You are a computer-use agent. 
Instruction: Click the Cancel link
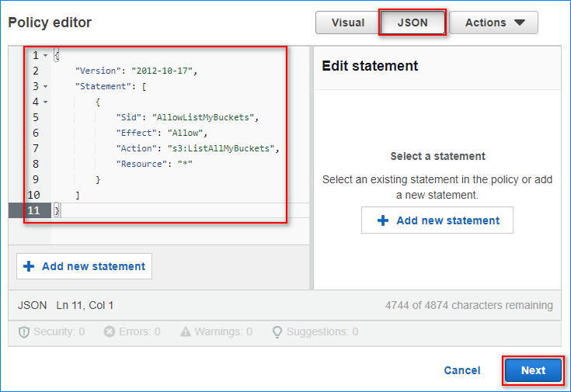461,370
